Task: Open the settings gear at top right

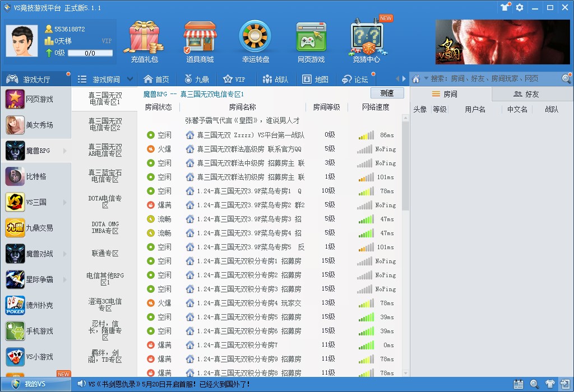Action: pos(520,7)
